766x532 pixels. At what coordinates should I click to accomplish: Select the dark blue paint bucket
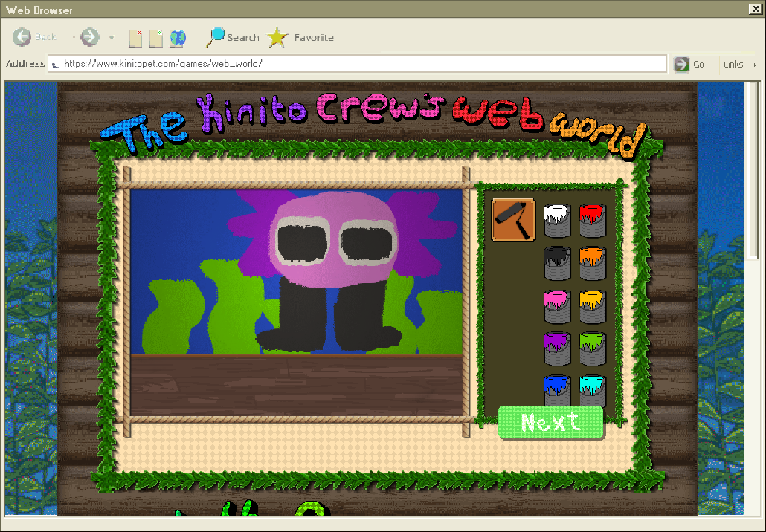tap(556, 390)
